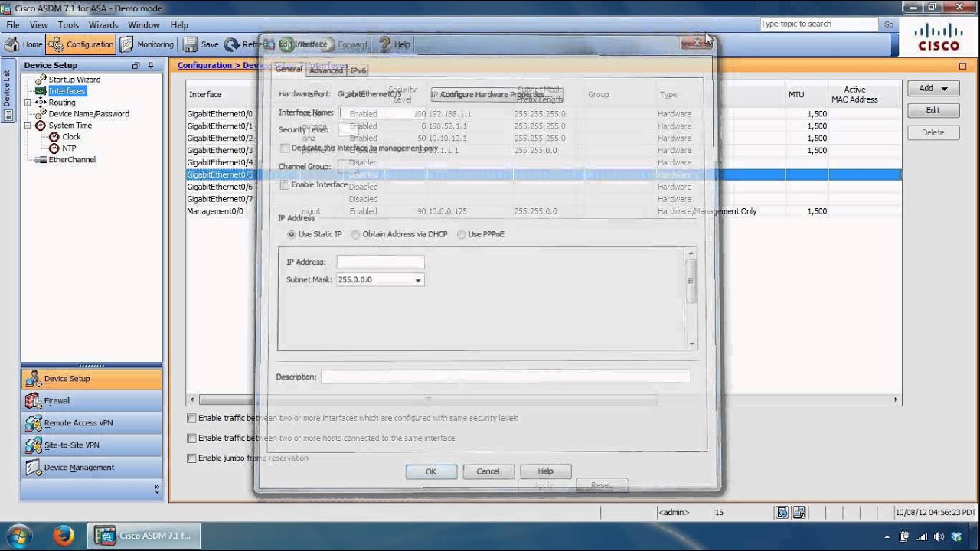Go to the Home toolbar icon
Viewport: 980px width, 551px height.
tap(23, 44)
